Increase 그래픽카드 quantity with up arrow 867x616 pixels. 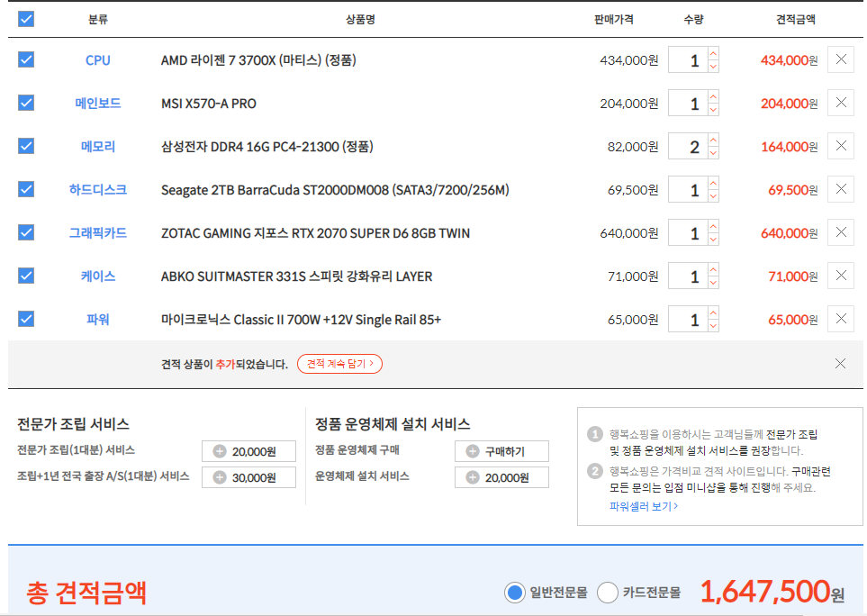point(713,226)
